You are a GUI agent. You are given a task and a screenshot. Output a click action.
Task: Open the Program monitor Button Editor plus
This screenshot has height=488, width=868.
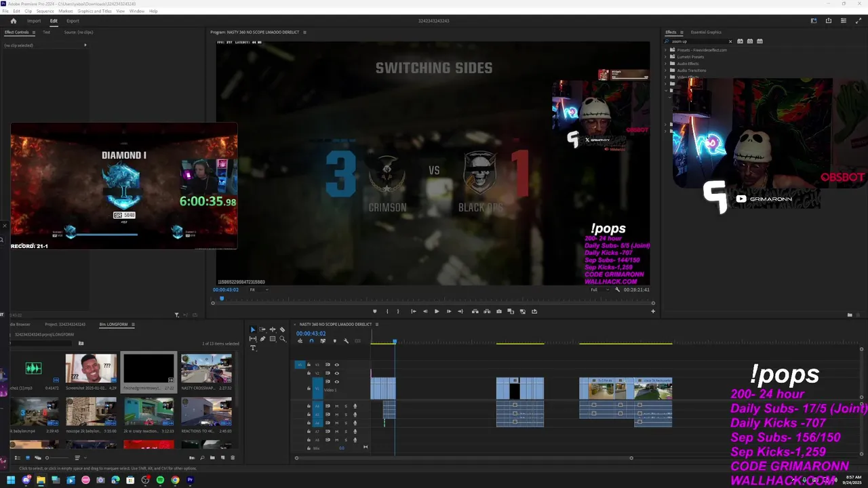(653, 311)
